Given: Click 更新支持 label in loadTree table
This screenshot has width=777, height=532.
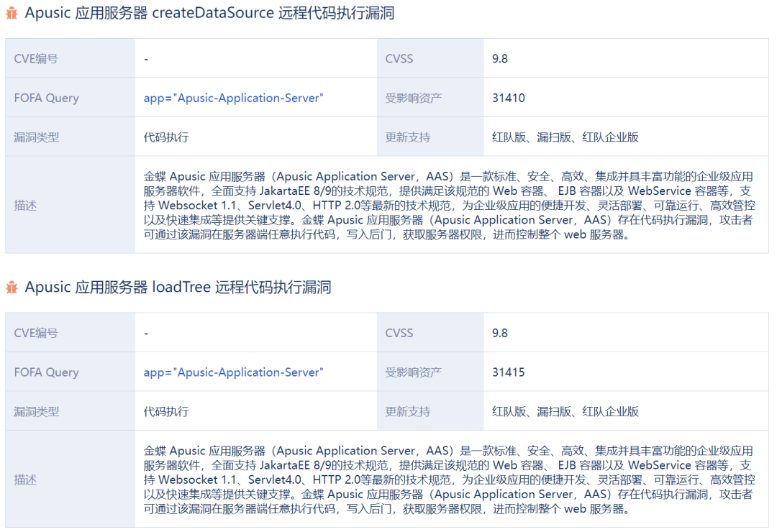Looking at the screenshot, I should point(408,412).
